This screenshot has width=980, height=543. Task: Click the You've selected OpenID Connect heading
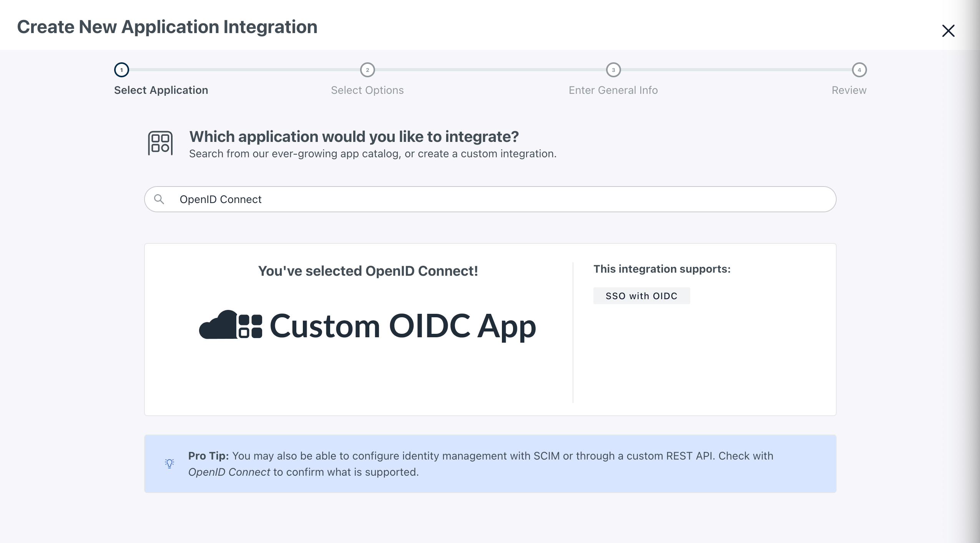(367, 270)
